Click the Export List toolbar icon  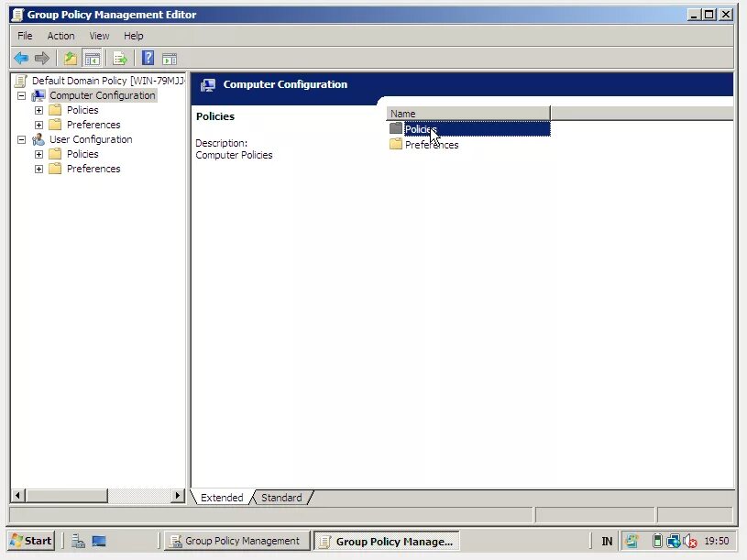tap(120, 59)
